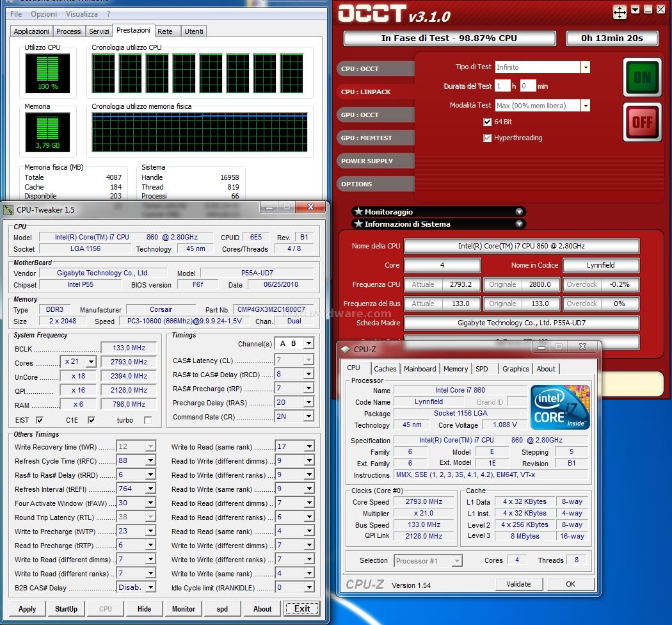672x625 pixels.
Task: Switch to the Graphics tab in CPU-Z
Action: pos(516,368)
